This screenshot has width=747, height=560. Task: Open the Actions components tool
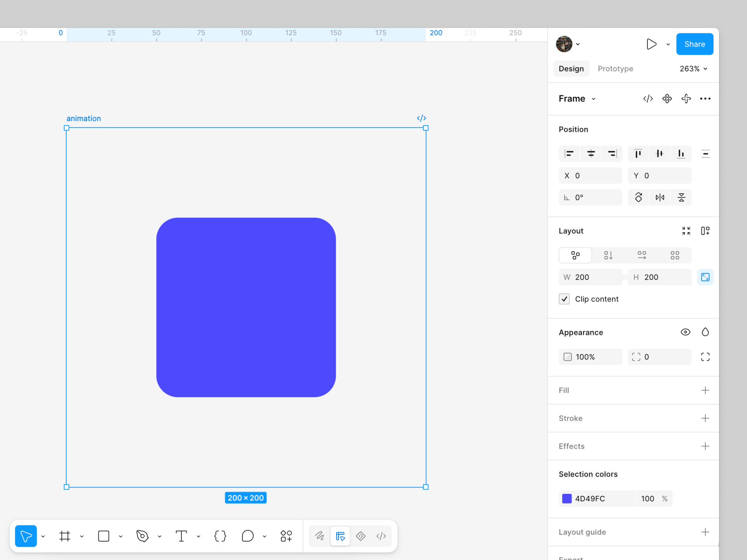[286, 536]
